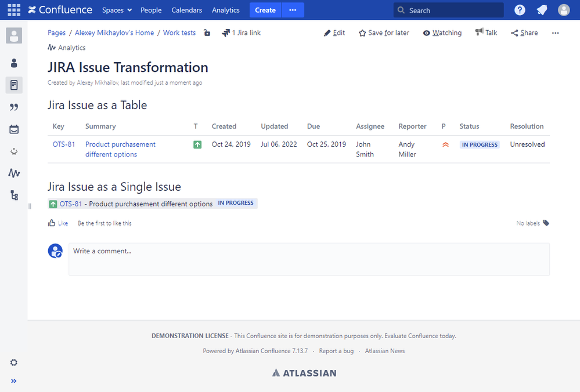This screenshot has height=392, width=580.
Task: Click the Created column header
Action: tap(224, 126)
